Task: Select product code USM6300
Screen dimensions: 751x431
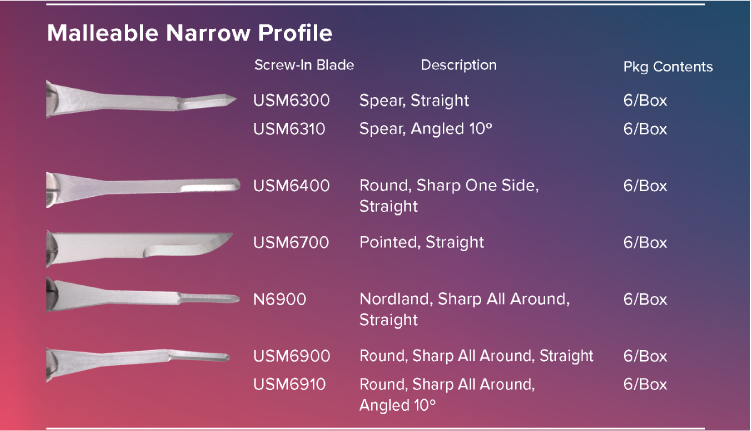Action: [x=291, y=101]
